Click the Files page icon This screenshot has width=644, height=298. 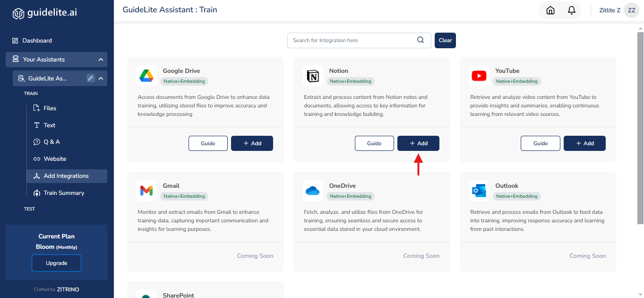tap(37, 108)
